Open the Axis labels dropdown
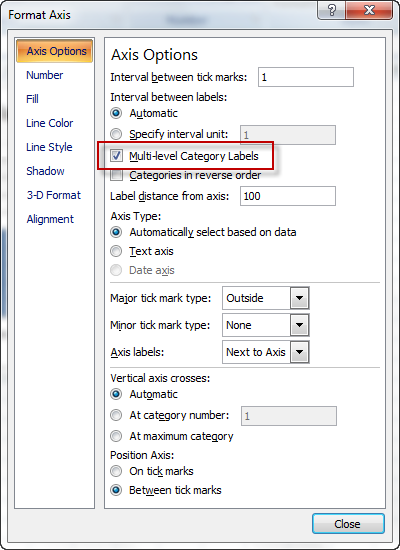 point(299,352)
